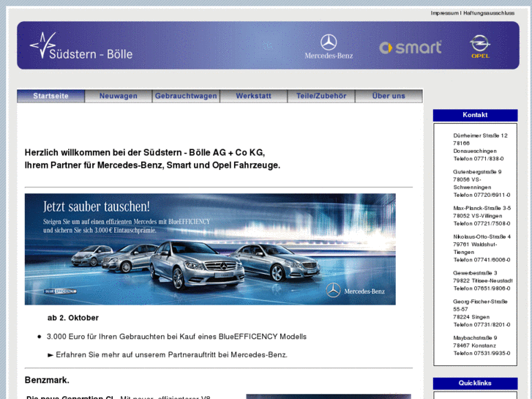Click 'Telefon 07720/6911-0' in Kontakt
The height and width of the screenshot is (399, 532).
pyautogui.click(x=482, y=195)
